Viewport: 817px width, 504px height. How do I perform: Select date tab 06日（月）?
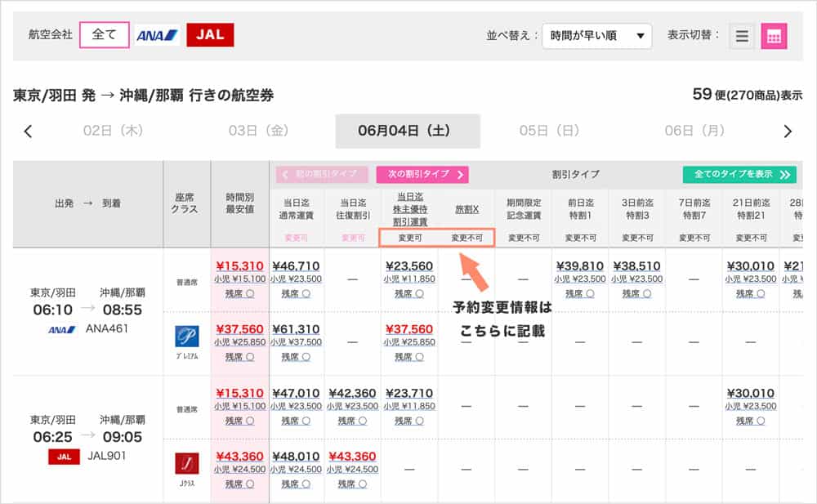click(694, 131)
